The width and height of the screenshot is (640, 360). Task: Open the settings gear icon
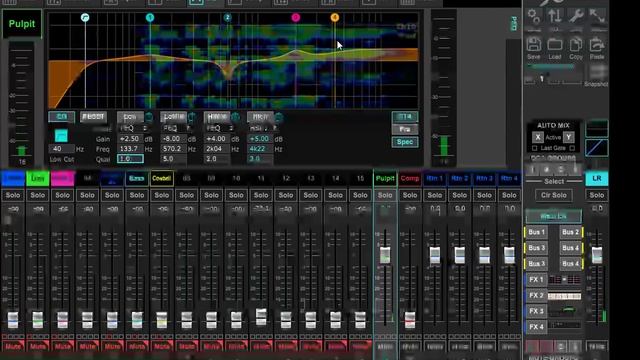pos(534,16)
